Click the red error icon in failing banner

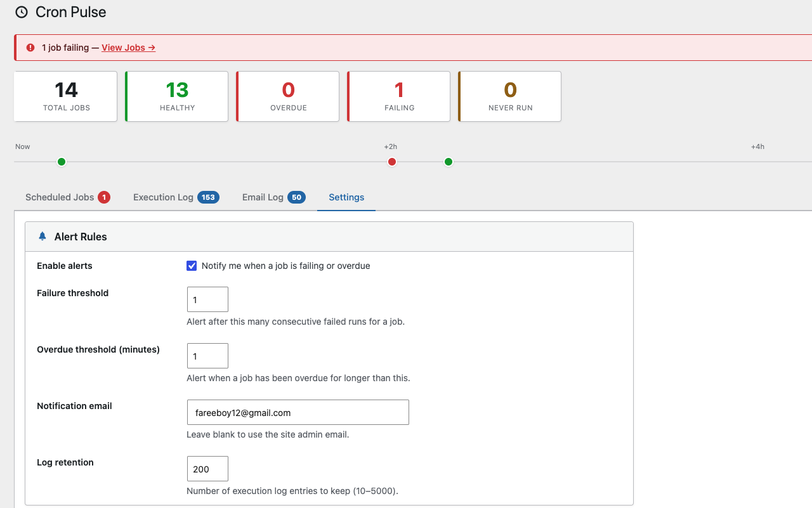(x=30, y=48)
